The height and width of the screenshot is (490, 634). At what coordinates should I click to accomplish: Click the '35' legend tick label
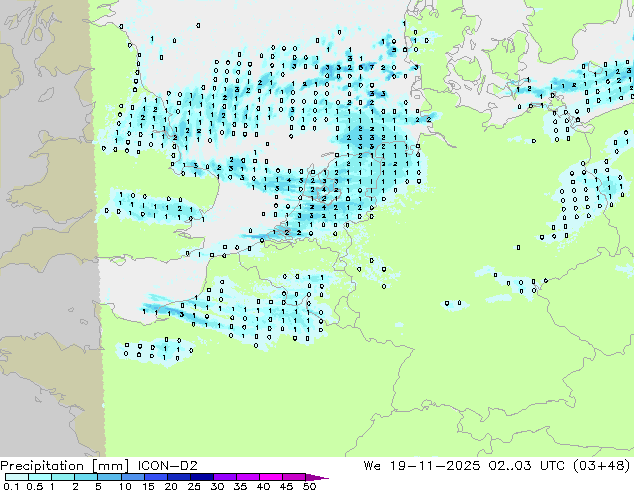[240, 486]
